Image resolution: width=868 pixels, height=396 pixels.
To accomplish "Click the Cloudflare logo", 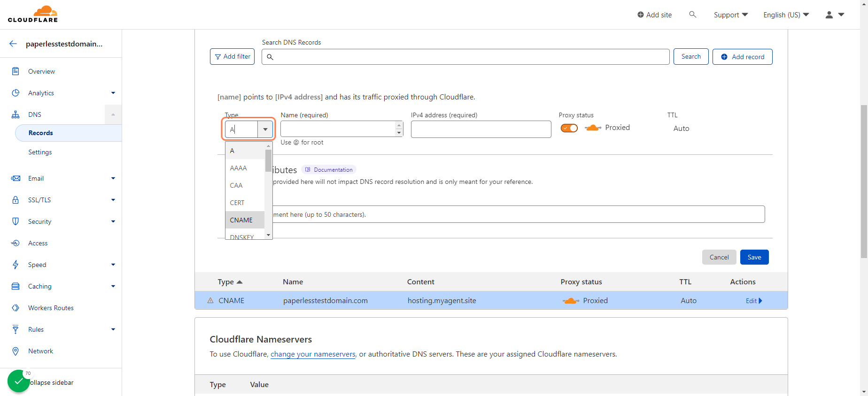I will tap(33, 14).
